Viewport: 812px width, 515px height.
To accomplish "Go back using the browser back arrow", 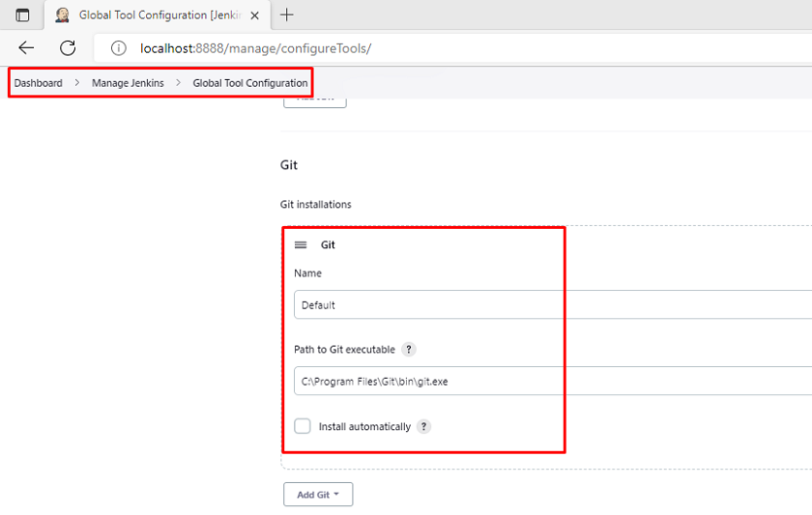I will pos(26,48).
